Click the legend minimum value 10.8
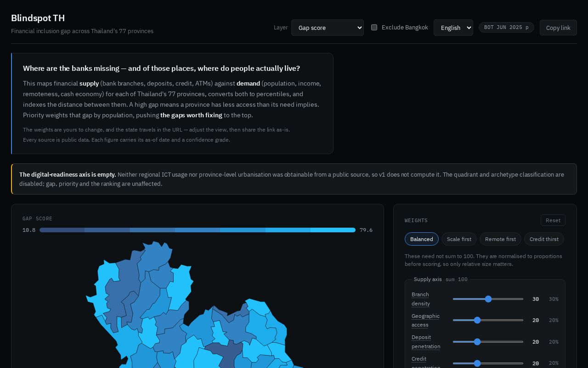The image size is (588, 368). (29, 230)
